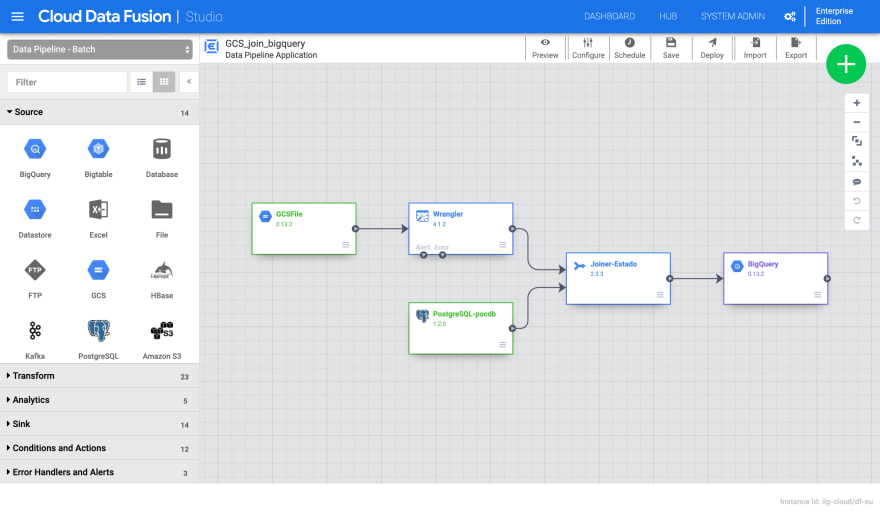The height and width of the screenshot is (520, 880).
Task: Go to Dashboard
Action: pos(609,16)
